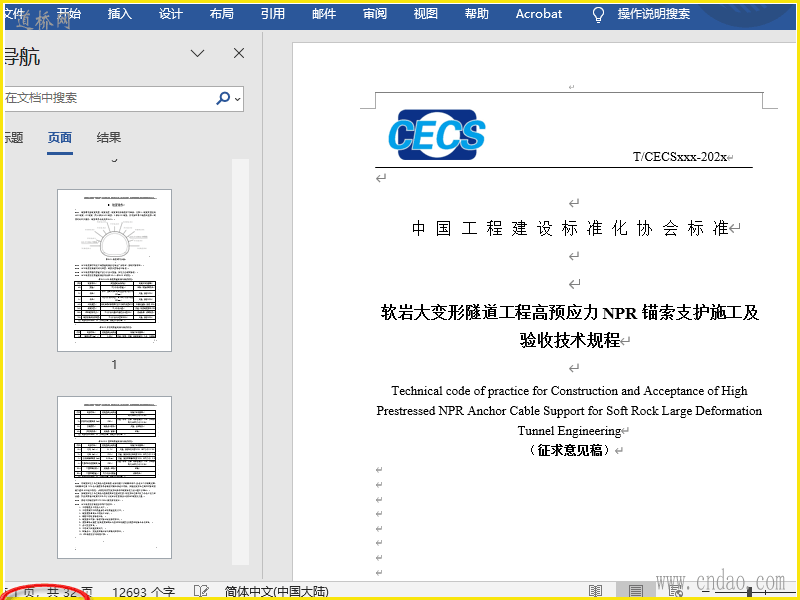Click 简体中文(中国大陆) language indicator
Image resolution: width=800 pixels, height=600 pixels.
[x=277, y=592]
